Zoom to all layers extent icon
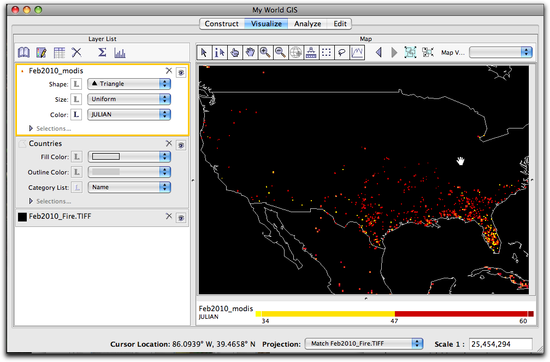Image resolution: width=550 pixels, height=362 pixels. point(410,52)
